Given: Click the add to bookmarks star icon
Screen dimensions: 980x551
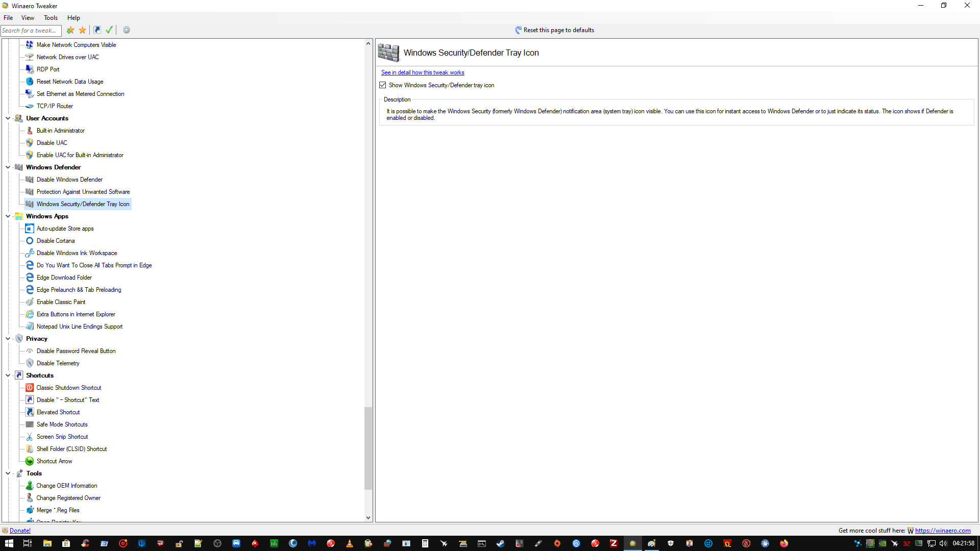Looking at the screenshot, I should [x=70, y=30].
